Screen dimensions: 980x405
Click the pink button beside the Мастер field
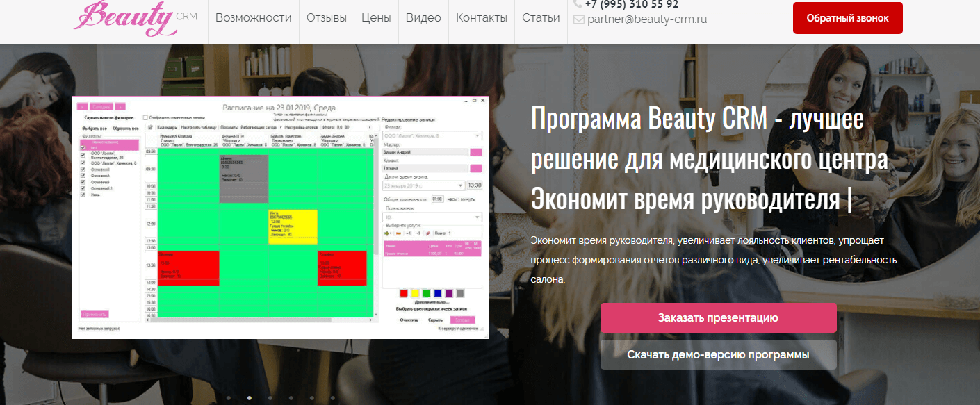[x=476, y=152]
